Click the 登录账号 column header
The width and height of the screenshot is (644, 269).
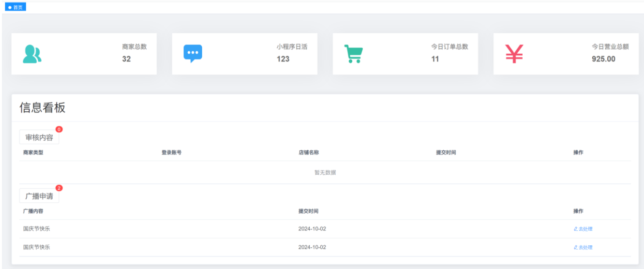click(x=171, y=152)
